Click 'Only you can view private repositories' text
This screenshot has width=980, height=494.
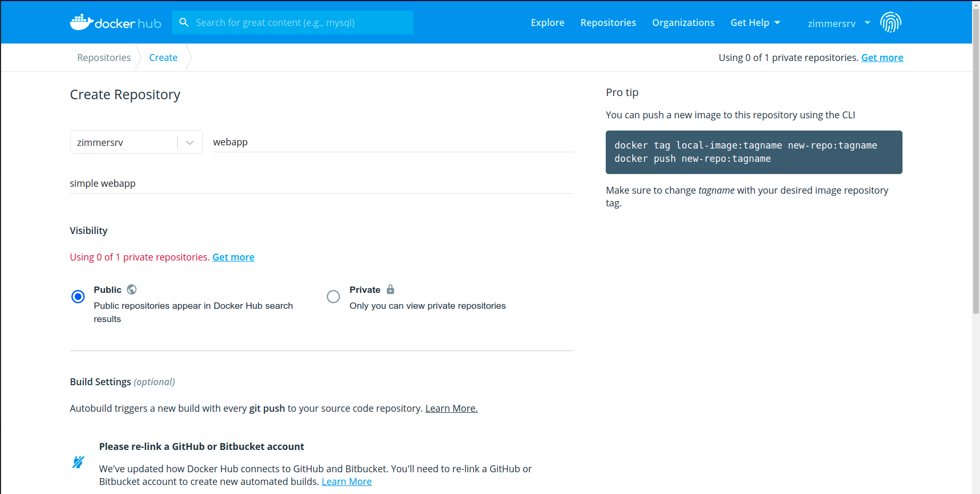click(x=427, y=306)
